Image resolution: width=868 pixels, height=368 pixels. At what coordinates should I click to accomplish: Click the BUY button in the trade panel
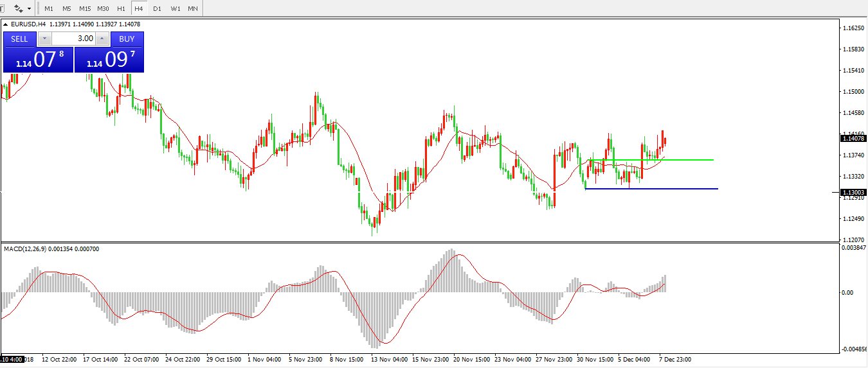(x=127, y=39)
